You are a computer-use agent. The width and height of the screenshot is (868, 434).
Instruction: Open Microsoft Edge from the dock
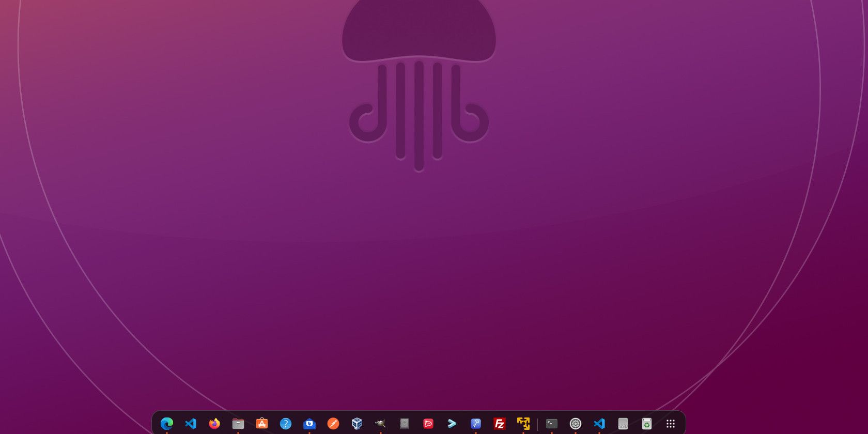pos(167,424)
